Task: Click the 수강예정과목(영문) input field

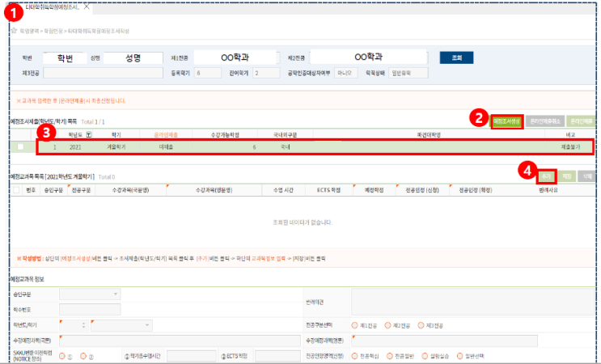Action: pyautogui.click(x=444, y=341)
